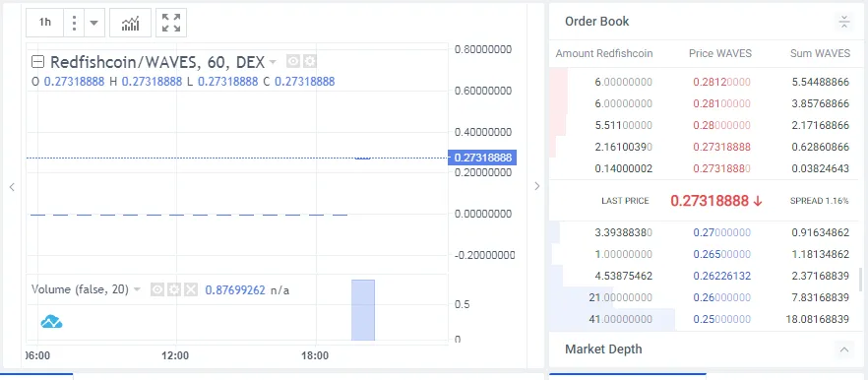868x380 pixels.
Task: Collapse the Market Depth section
Action: click(x=843, y=349)
